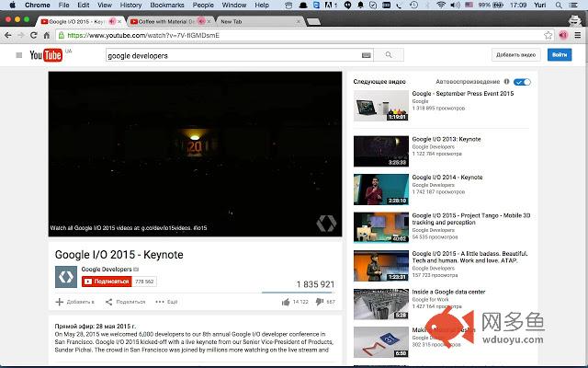Click the like/dislike ratio bar
The image size is (588, 368).
tap(297, 293)
